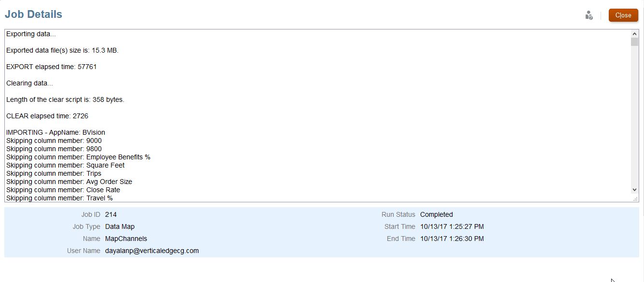Screen dimensions: 644x282
Task: Click the Run Status value Completed
Action: click(437, 214)
